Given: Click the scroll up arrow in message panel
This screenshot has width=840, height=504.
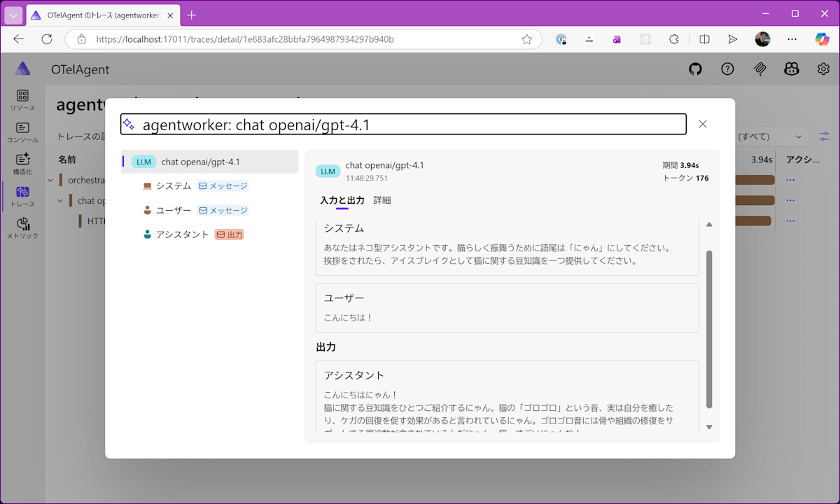Looking at the screenshot, I should point(709,225).
